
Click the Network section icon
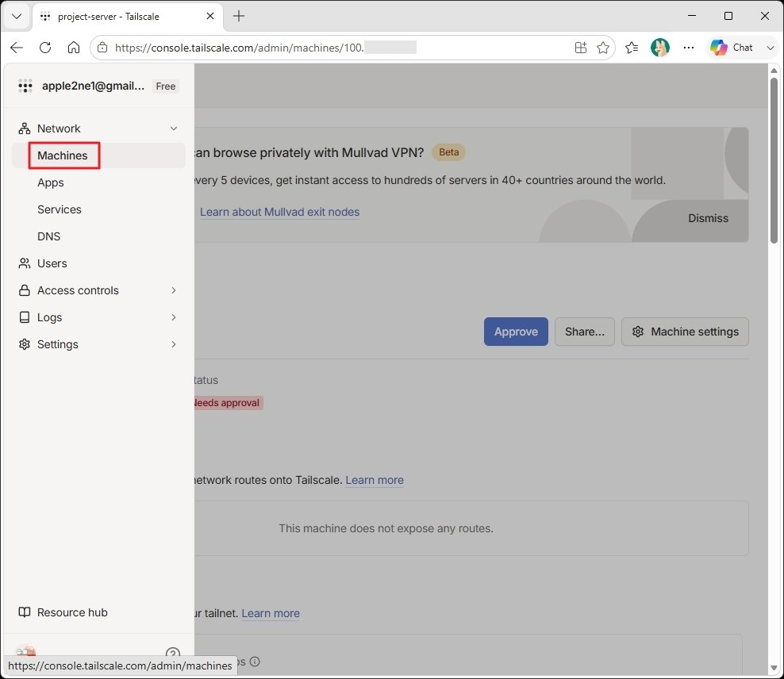(x=24, y=129)
